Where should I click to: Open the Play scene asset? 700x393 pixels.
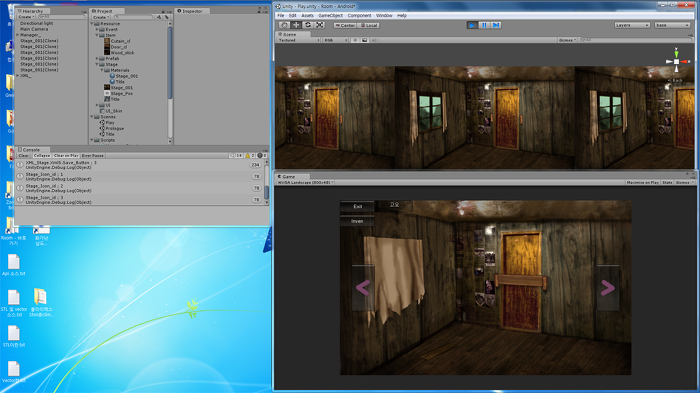[x=107, y=122]
